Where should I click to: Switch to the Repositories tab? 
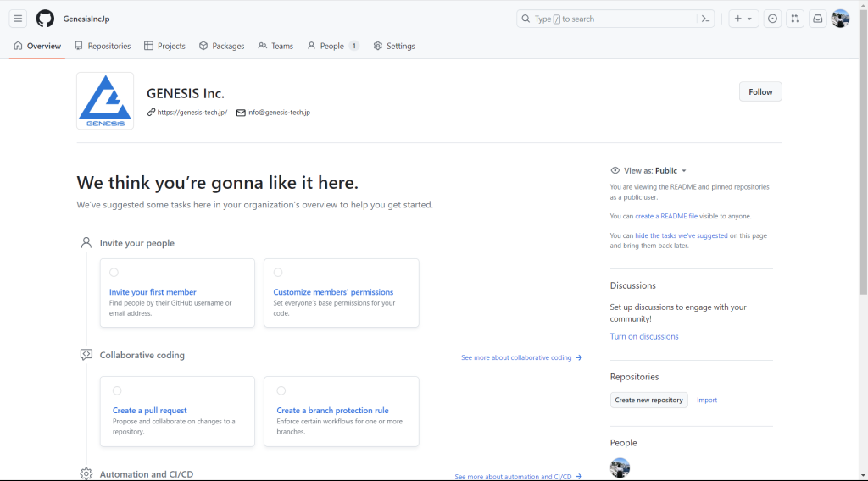click(103, 46)
